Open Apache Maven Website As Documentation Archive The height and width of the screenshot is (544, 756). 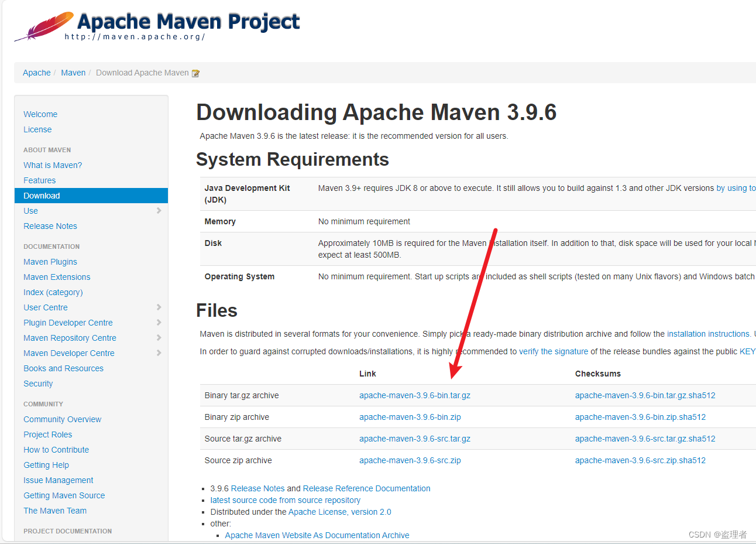tap(317, 535)
